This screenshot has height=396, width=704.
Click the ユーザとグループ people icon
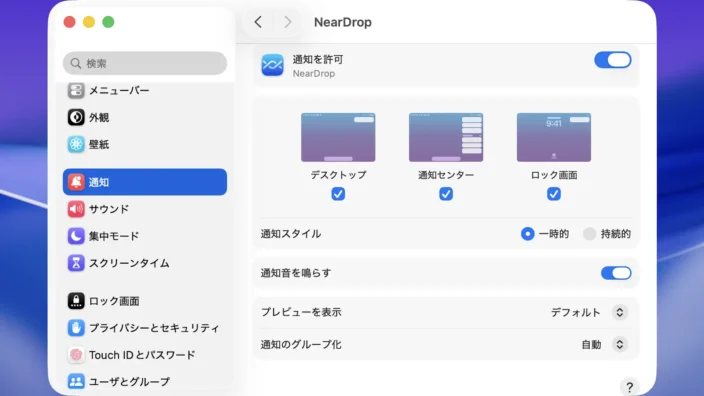coord(76,382)
